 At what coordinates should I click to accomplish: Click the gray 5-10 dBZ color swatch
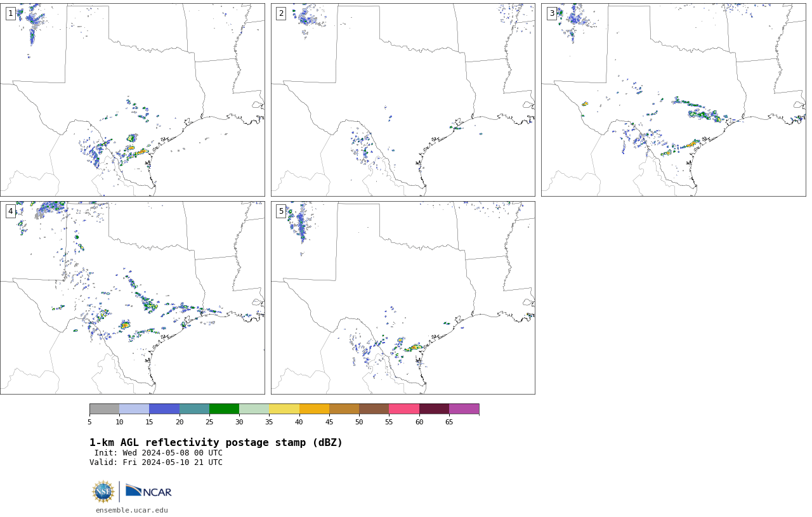point(104,409)
